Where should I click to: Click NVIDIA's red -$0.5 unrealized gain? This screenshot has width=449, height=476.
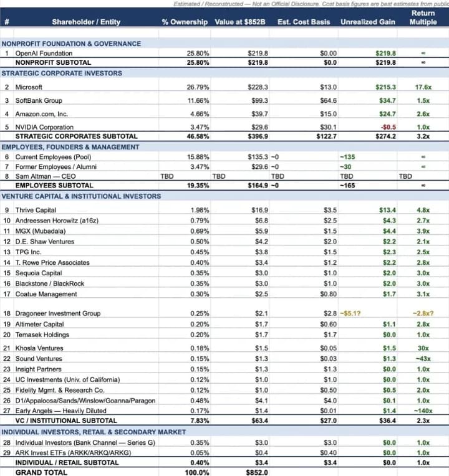(x=389, y=127)
